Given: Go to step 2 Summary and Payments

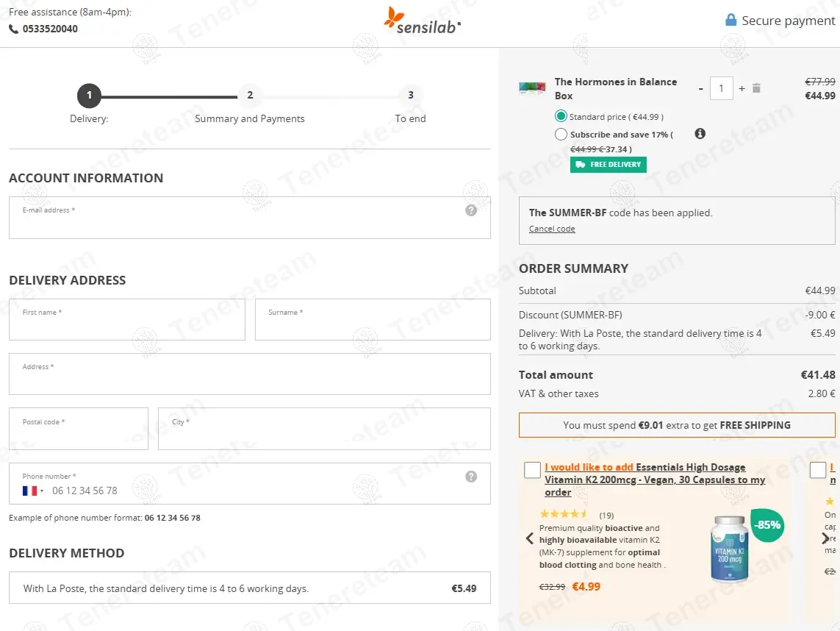Looking at the screenshot, I should pos(250,95).
